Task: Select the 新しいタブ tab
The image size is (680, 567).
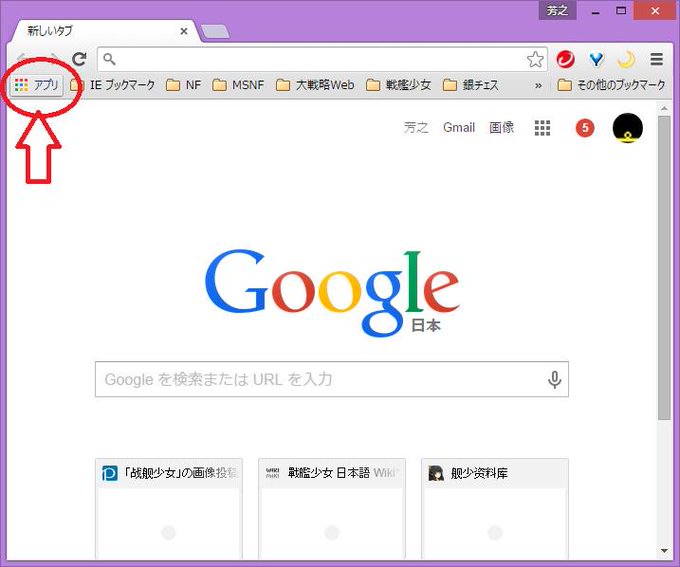Action: tap(105, 31)
